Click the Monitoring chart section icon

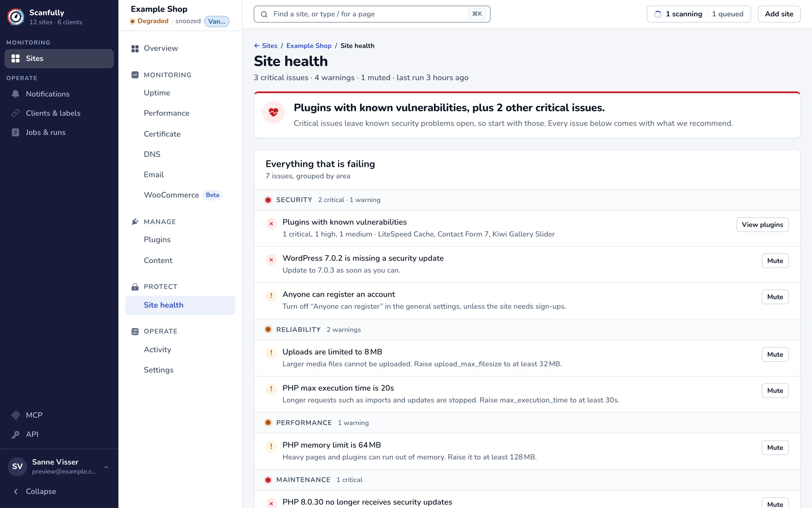[135, 75]
